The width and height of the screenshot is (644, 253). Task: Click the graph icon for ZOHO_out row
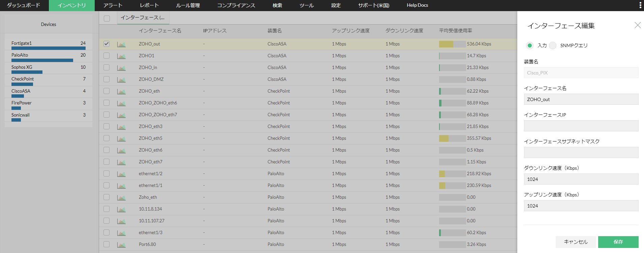[x=121, y=44]
